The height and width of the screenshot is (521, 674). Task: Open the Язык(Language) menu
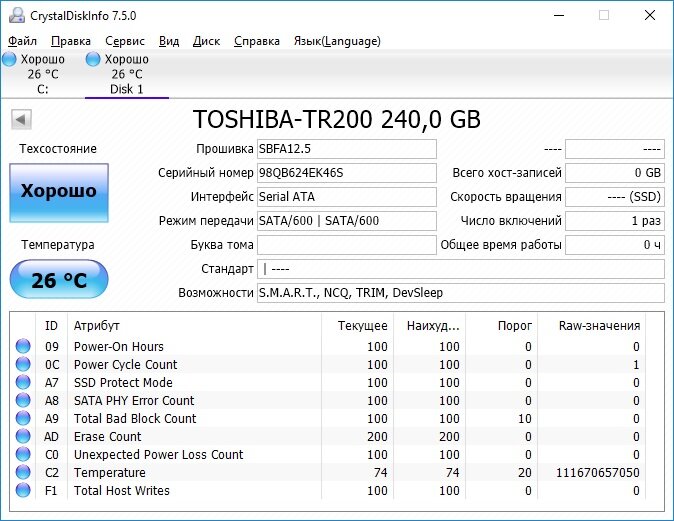pyautogui.click(x=337, y=41)
